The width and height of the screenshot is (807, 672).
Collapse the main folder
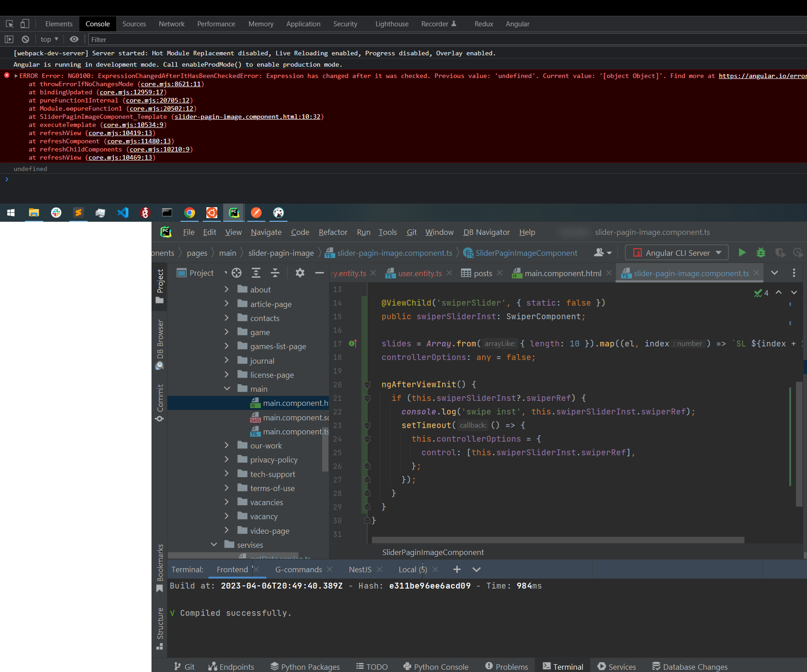point(227,389)
